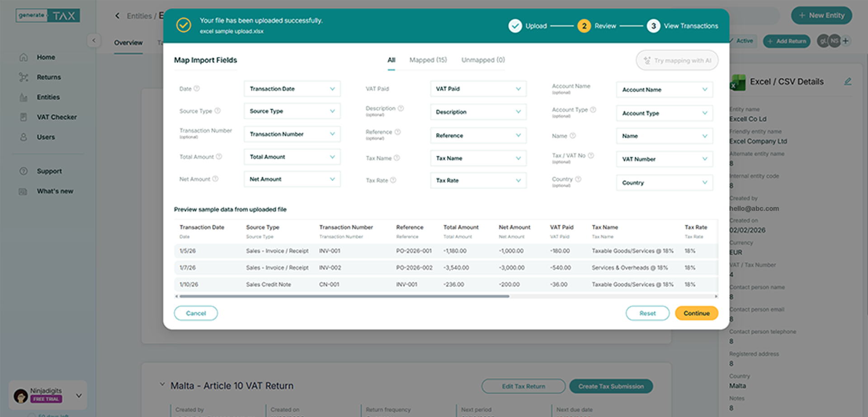The width and height of the screenshot is (868, 417).
Task: Open the Transaction Number mapping dropdown
Action: click(292, 134)
